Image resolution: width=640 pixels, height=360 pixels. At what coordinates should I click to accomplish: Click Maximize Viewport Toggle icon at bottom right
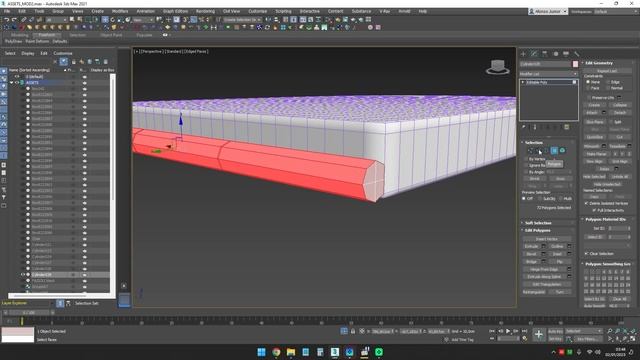633,339
